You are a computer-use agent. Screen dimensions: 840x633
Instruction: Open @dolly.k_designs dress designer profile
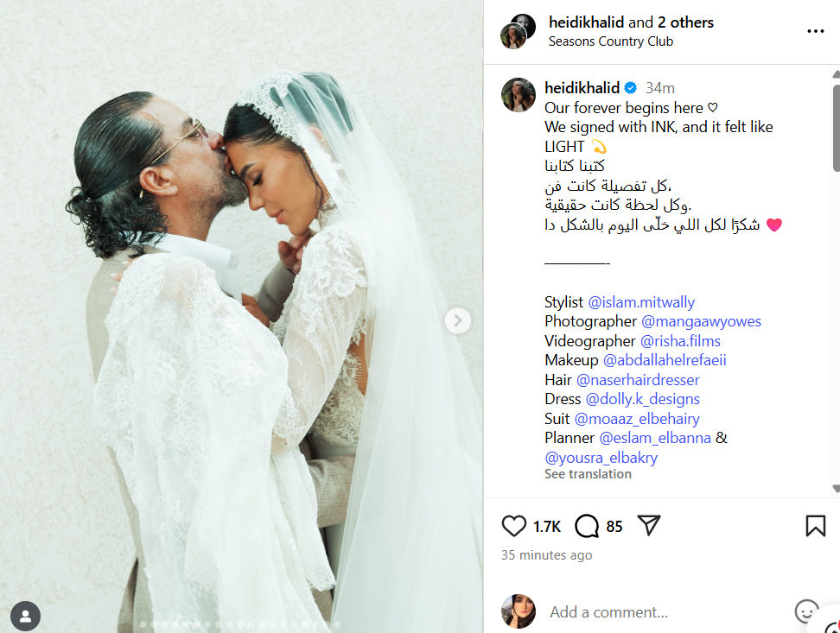point(642,399)
